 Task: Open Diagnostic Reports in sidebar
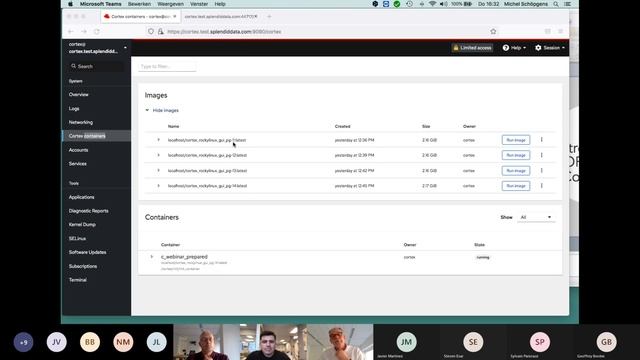pos(89,211)
